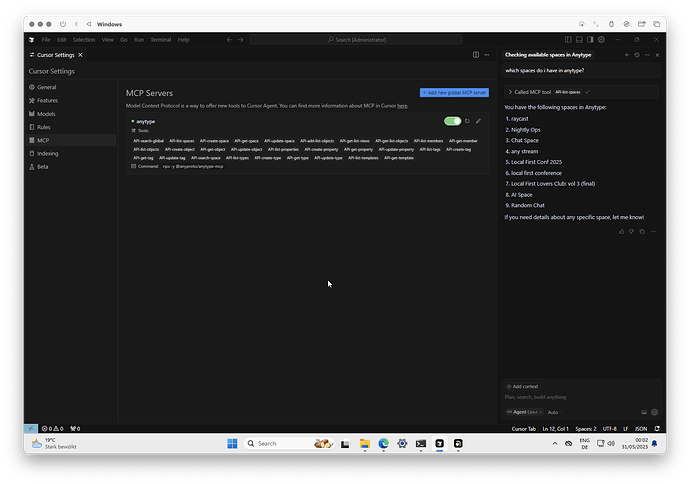Image resolution: width=690 pixels, height=484 pixels.
Task: Expand the Called MCP tool details
Action: pos(510,92)
